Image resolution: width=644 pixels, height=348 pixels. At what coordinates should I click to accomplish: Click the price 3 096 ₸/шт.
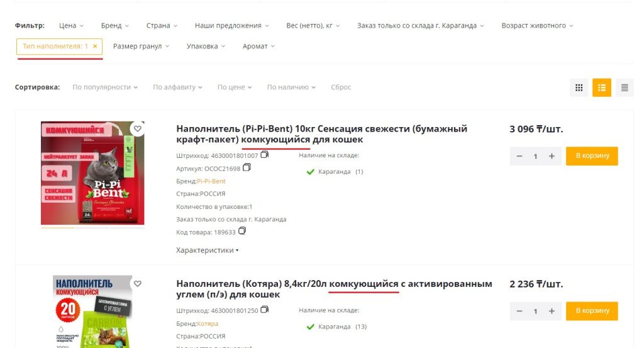click(x=536, y=129)
